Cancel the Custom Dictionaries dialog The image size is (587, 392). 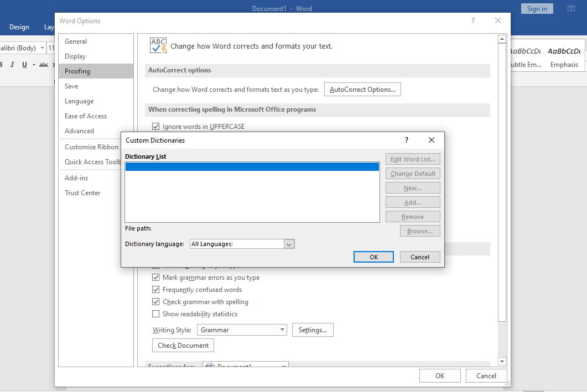tap(420, 257)
